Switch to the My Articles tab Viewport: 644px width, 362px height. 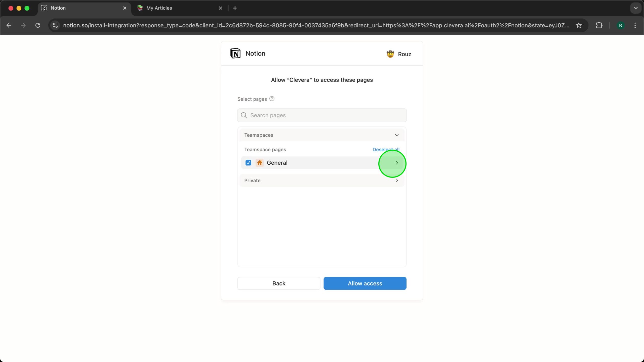(159, 8)
